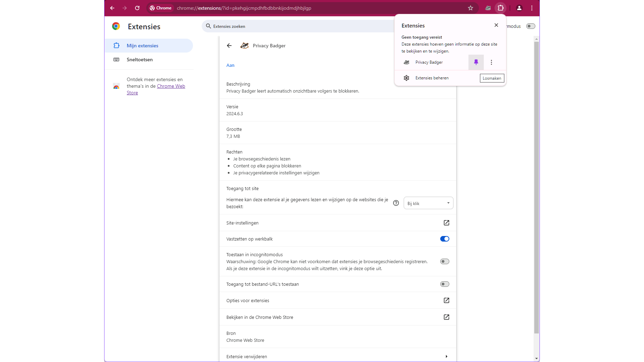Click Extensies beheren in popup

pos(432,78)
